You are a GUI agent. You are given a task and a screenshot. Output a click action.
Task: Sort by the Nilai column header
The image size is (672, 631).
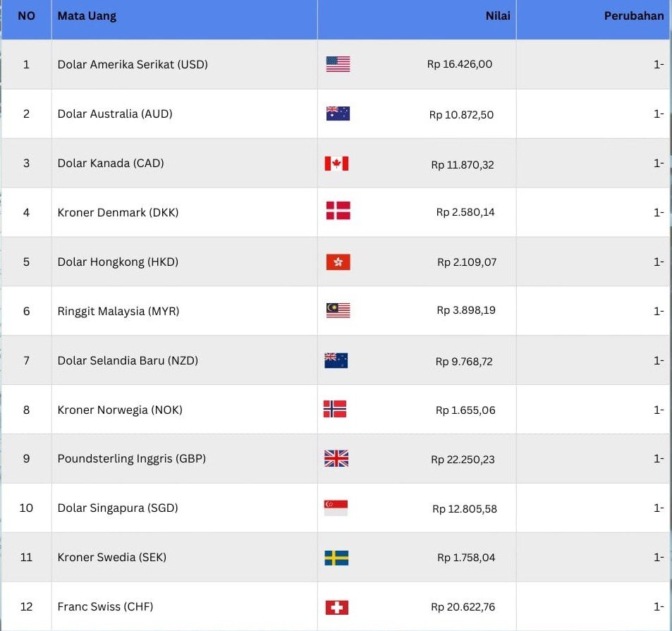tap(498, 16)
